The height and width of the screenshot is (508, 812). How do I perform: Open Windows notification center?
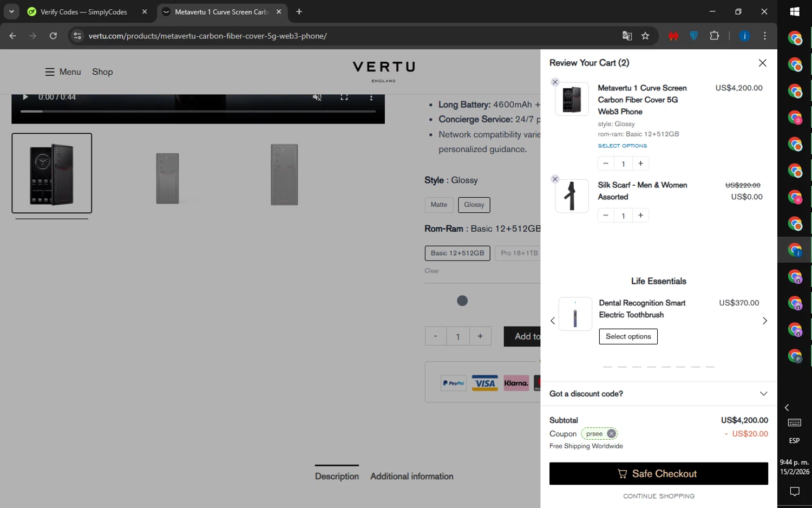pos(795,492)
